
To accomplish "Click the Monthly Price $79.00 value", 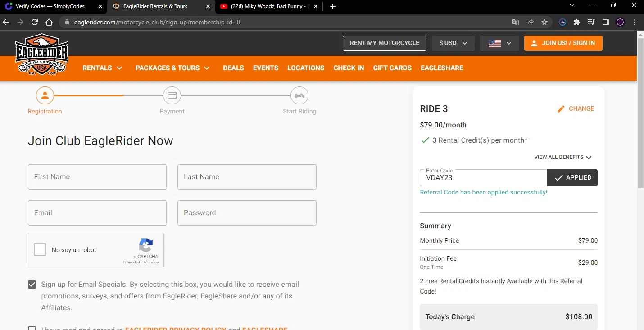I will click(588, 241).
